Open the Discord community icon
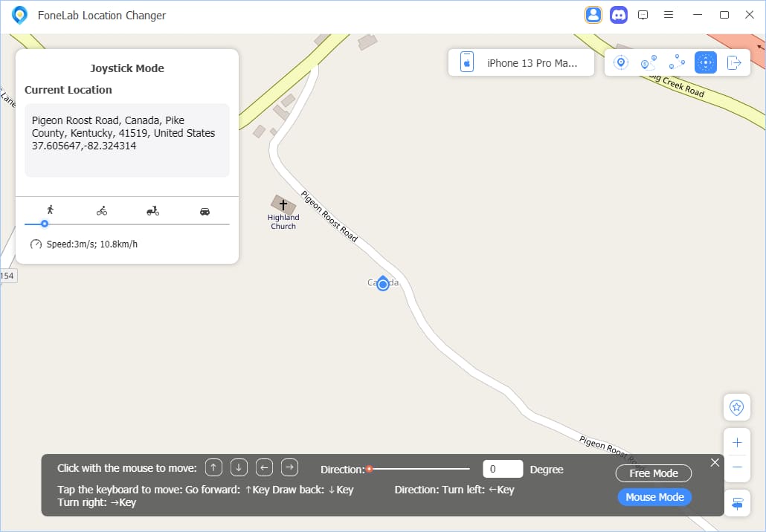The height and width of the screenshot is (532, 766). pos(619,15)
